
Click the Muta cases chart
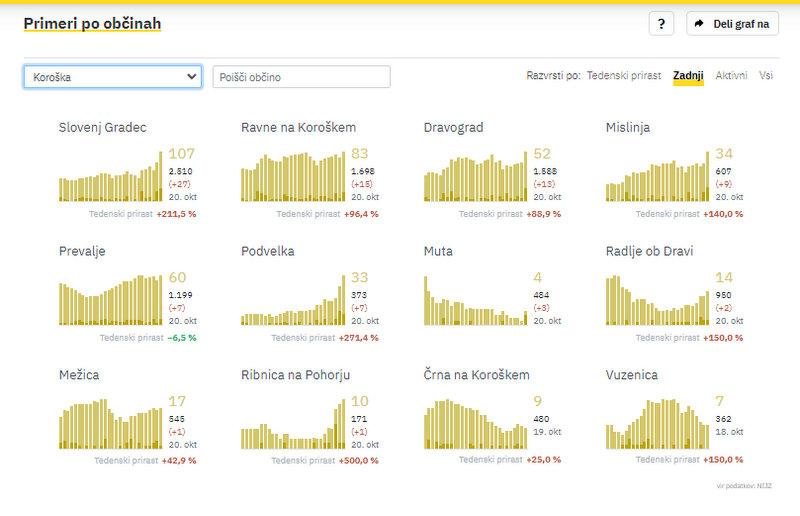point(475,300)
